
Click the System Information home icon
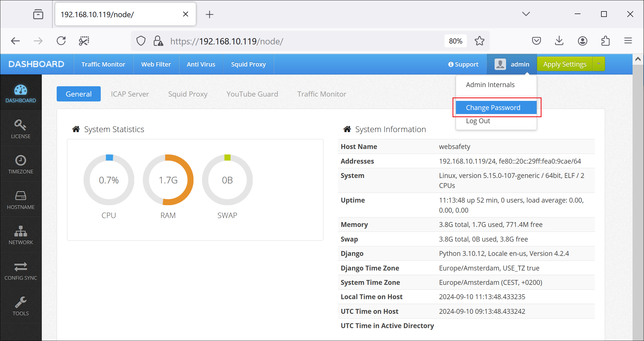pos(347,129)
